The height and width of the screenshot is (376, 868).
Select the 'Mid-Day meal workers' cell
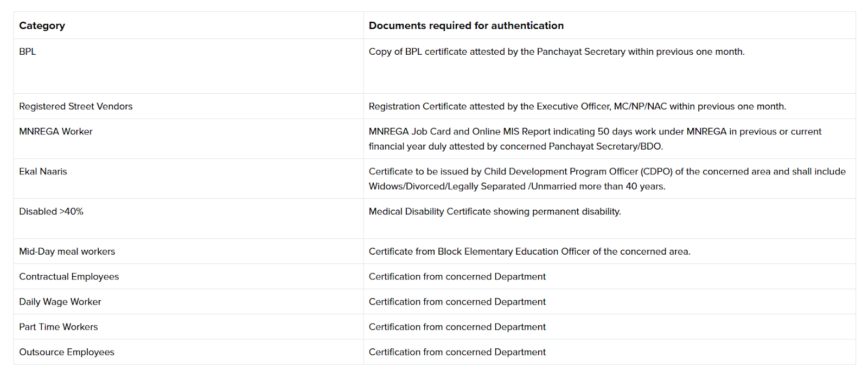67,251
